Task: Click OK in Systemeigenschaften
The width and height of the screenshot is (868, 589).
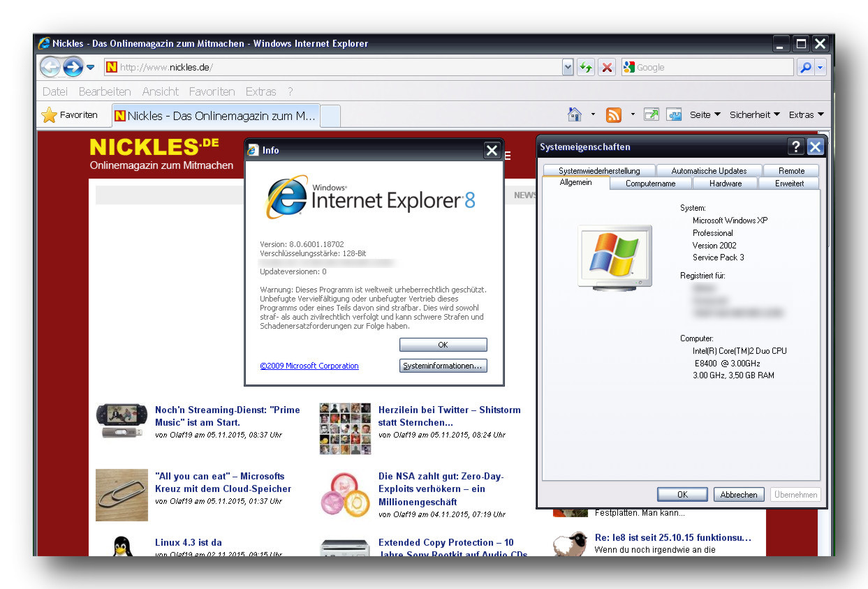Action: 682,495
